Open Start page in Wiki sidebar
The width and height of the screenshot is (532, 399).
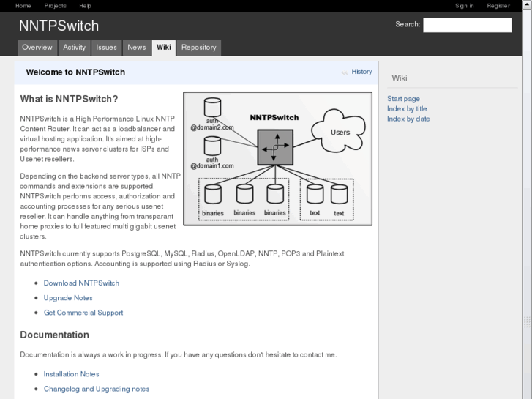[403, 99]
